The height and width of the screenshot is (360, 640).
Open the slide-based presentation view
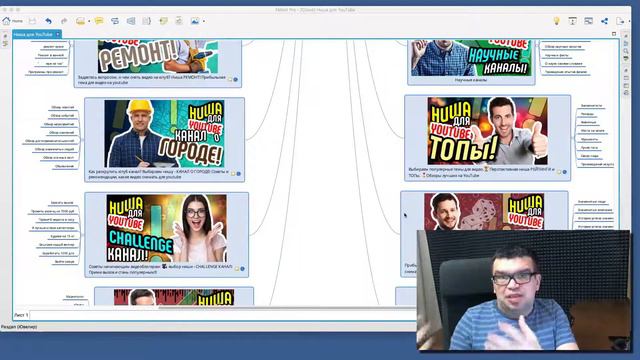click(x=588, y=21)
